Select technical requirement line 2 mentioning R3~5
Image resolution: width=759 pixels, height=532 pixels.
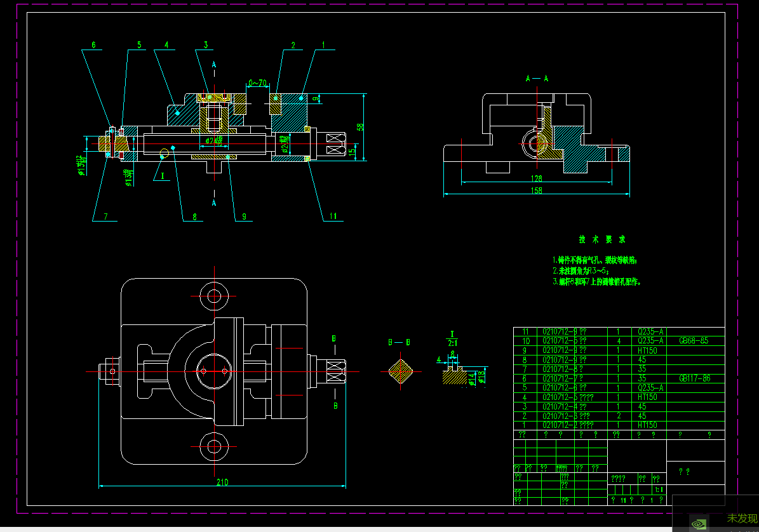[x=581, y=271]
